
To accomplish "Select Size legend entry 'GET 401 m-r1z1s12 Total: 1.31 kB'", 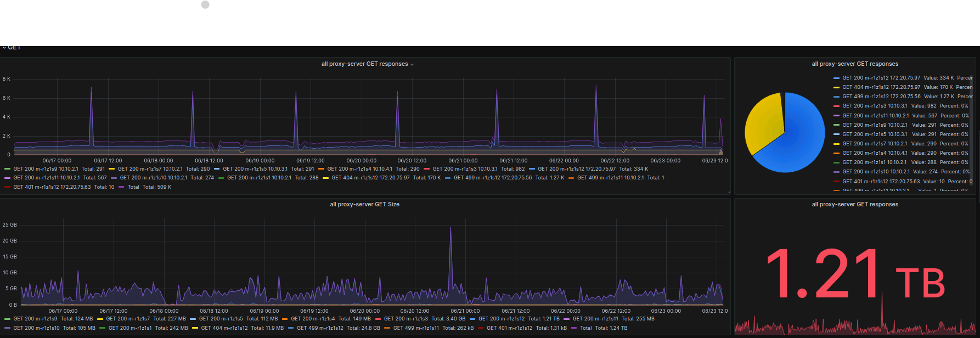I will tap(522, 328).
